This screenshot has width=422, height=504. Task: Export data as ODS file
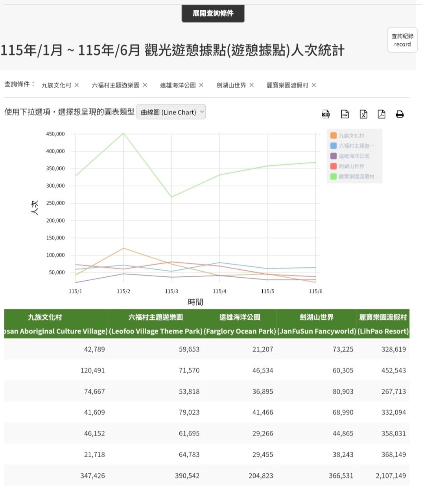(x=326, y=114)
